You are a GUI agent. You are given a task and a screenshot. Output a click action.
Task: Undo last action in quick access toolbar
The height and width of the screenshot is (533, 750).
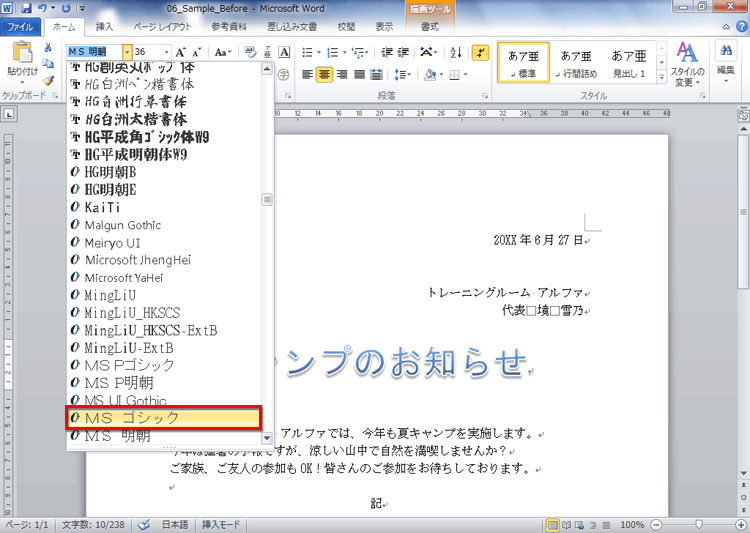click(x=42, y=8)
